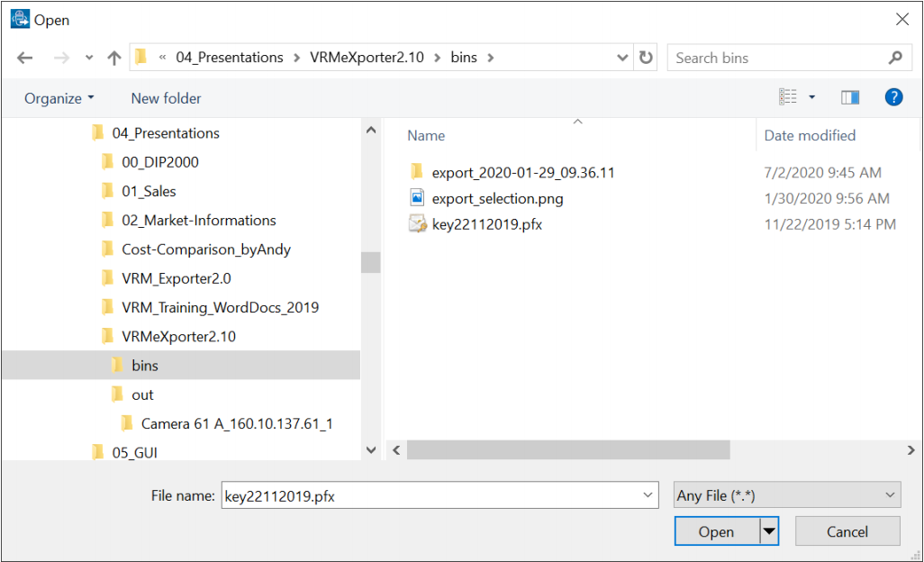Click the search magnifier icon
924x562 pixels.
click(x=894, y=58)
